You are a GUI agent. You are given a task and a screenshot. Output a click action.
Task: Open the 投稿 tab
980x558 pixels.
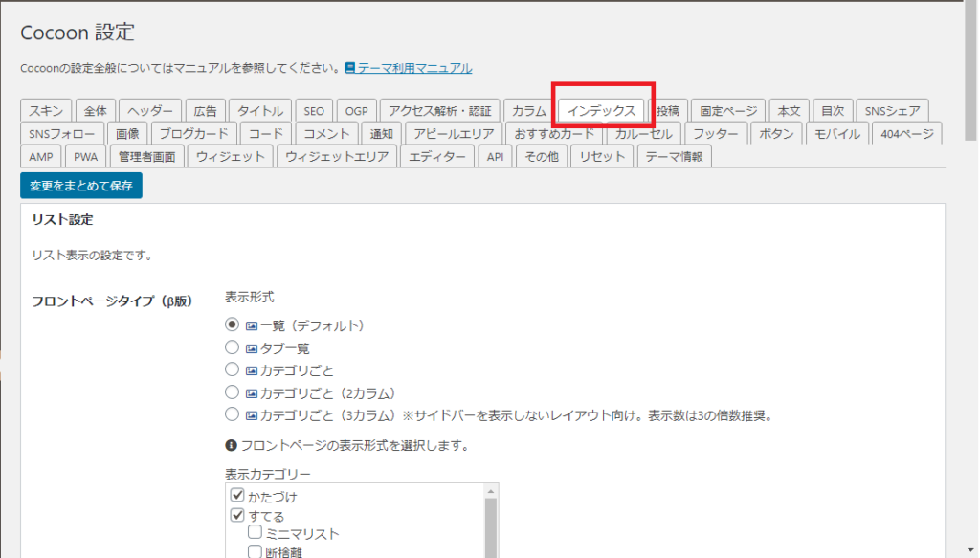[x=668, y=111]
